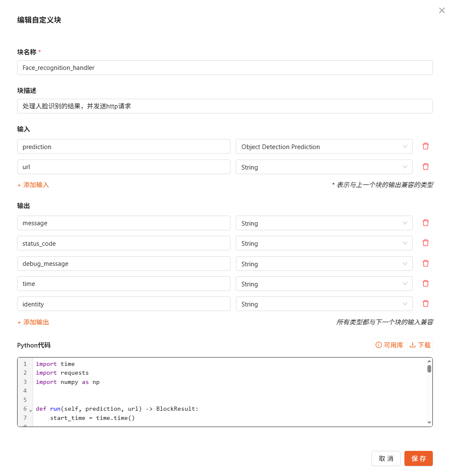Remove the status_code output row
This screenshot has width=450, height=476.
click(425, 243)
